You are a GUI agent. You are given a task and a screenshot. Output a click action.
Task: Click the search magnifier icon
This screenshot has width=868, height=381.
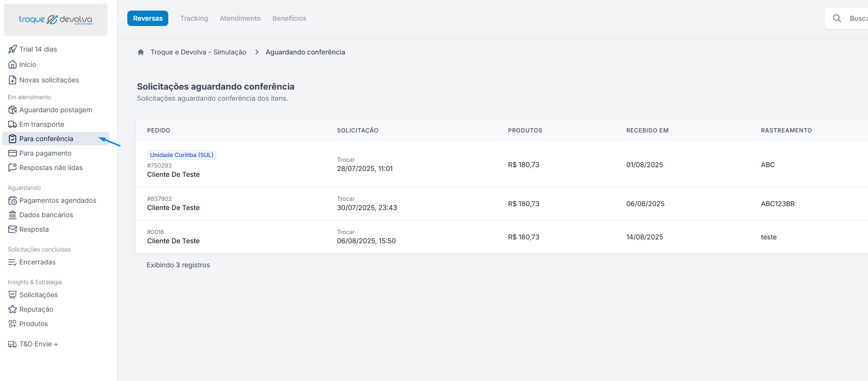837,18
